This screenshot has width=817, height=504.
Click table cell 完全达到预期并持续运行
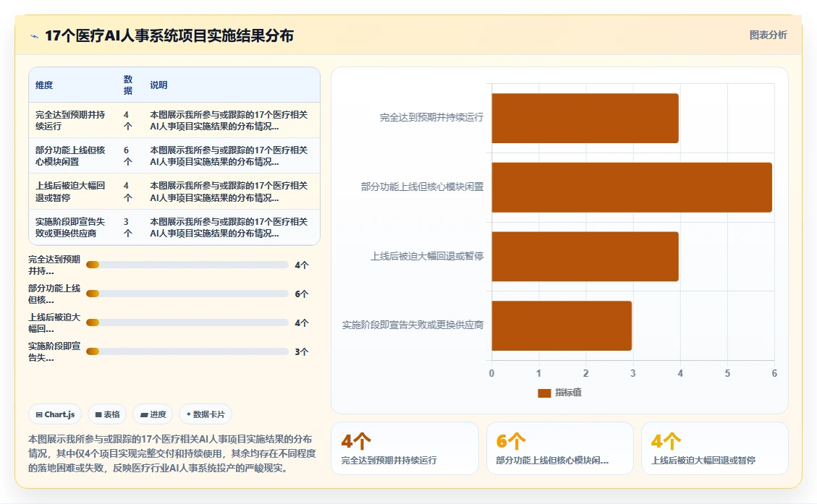pyautogui.click(x=73, y=120)
